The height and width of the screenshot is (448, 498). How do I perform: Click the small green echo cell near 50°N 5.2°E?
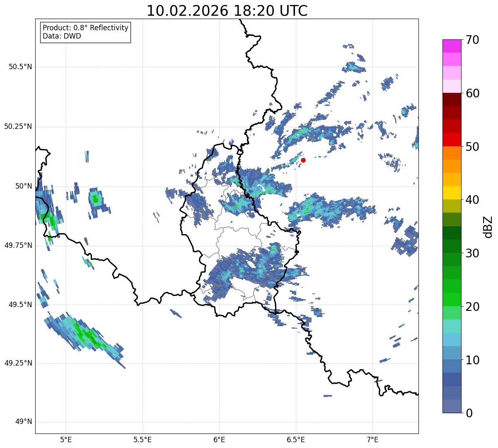(96, 199)
